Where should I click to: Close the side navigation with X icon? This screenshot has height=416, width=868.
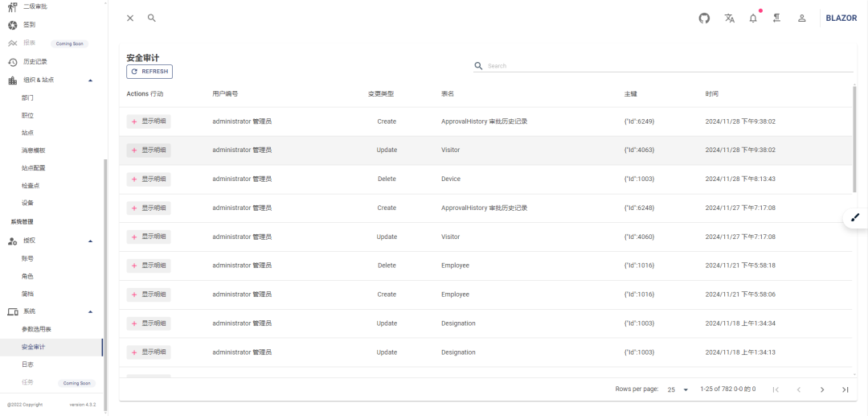pyautogui.click(x=130, y=18)
